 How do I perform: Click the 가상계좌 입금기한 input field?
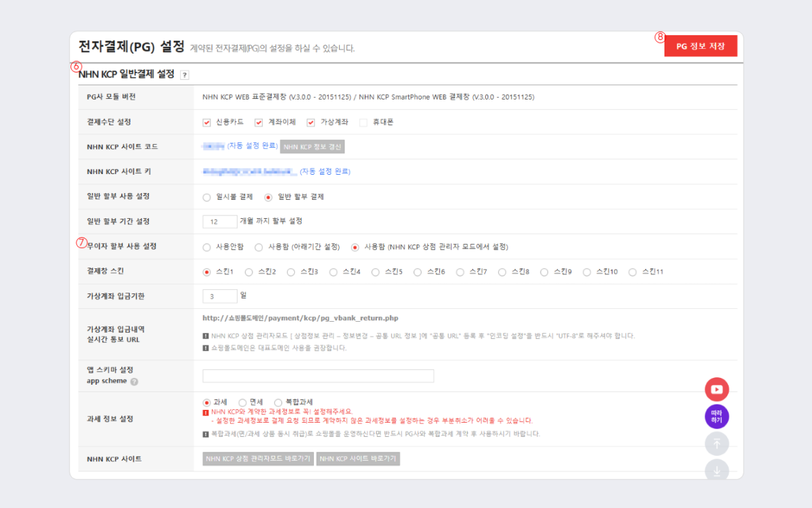point(220,296)
